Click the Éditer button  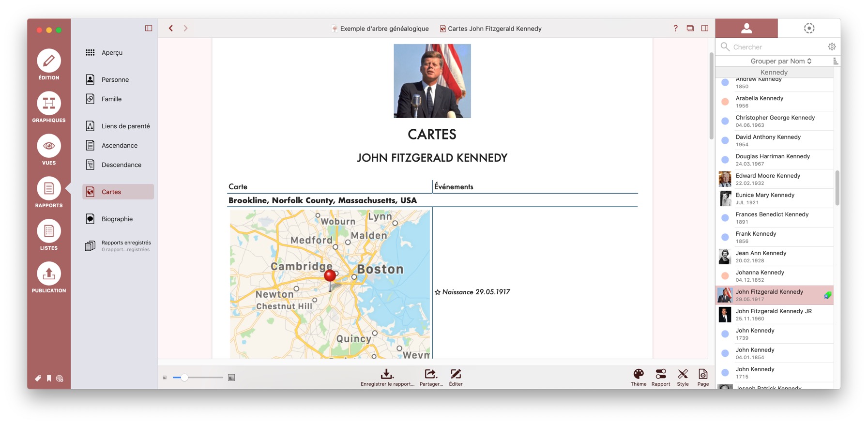pos(456,378)
